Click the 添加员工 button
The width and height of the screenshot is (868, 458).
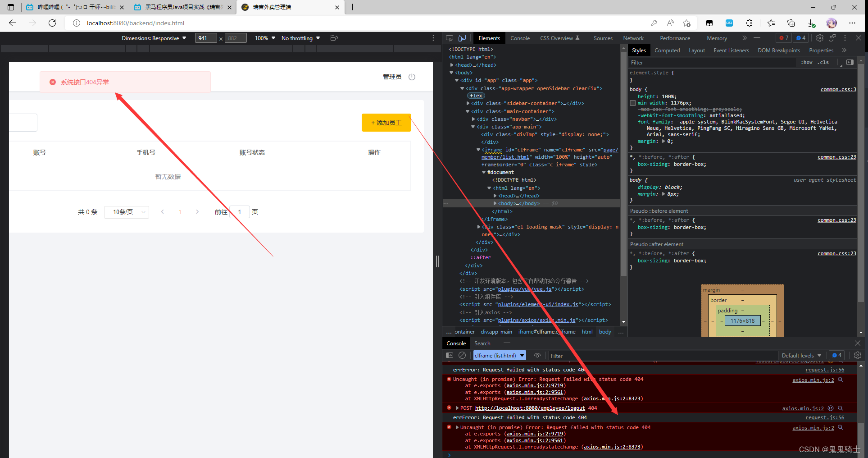pyautogui.click(x=386, y=123)
